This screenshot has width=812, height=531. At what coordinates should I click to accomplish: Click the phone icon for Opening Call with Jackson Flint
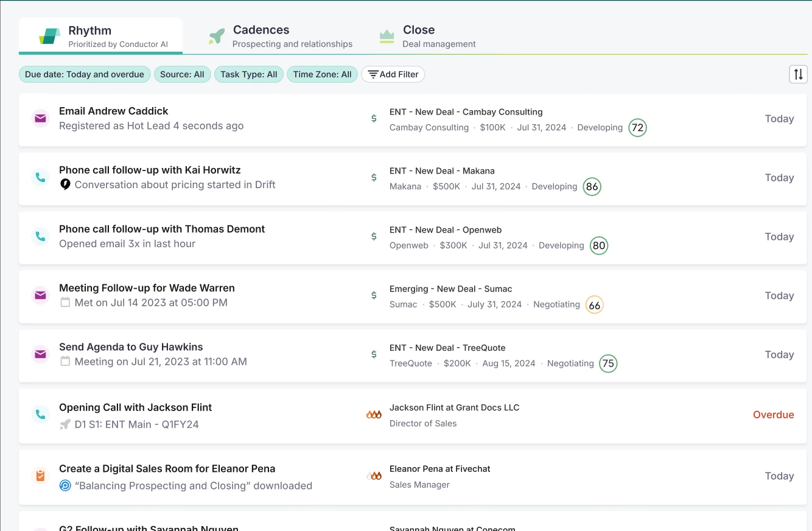tap(40, 415)
